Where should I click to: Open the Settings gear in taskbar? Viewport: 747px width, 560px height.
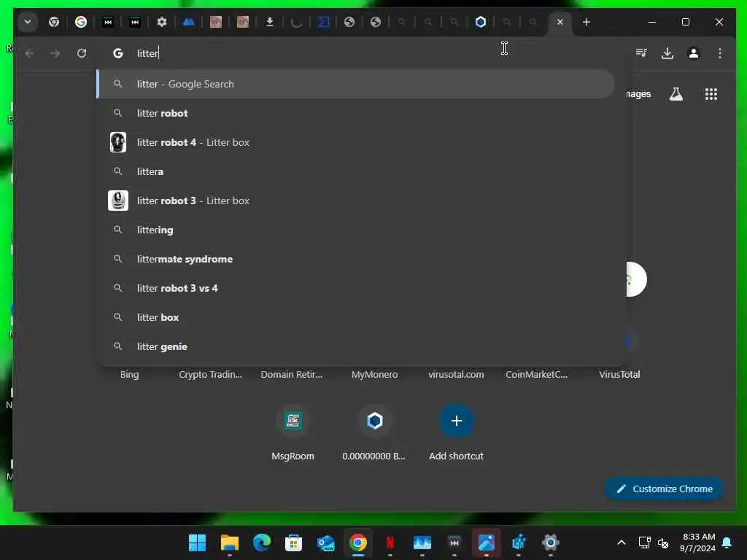[x=550, y=542]
